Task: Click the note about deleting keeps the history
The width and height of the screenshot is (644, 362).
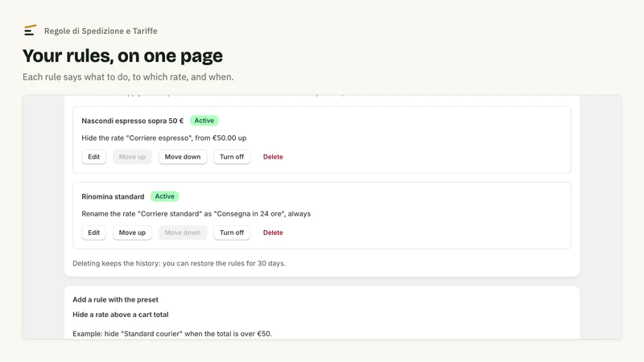Action: coord(179,263)
